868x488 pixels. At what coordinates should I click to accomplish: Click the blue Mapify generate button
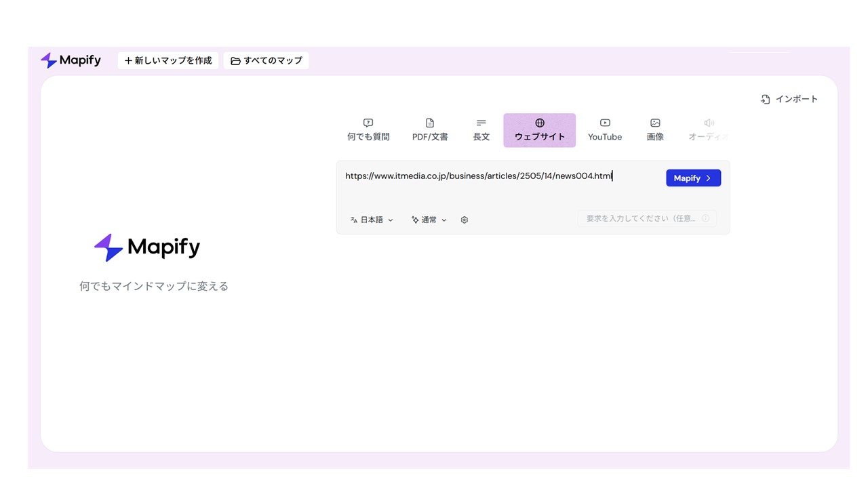tap(693, 178)
